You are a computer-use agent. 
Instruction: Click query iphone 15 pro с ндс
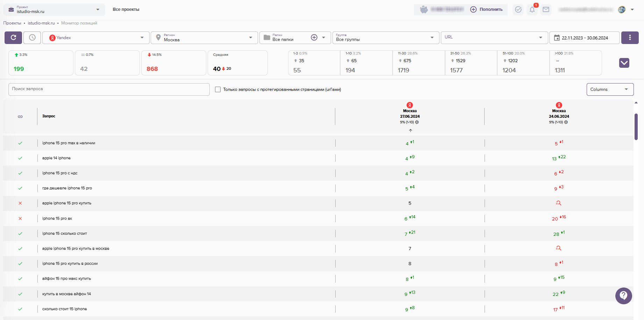(60, 173)
